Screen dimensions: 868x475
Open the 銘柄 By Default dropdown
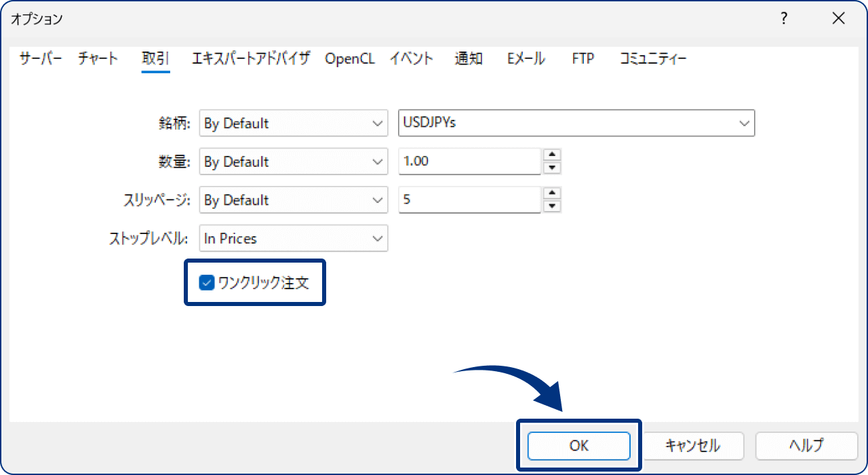pyautogui.click(x=293, y=123)
